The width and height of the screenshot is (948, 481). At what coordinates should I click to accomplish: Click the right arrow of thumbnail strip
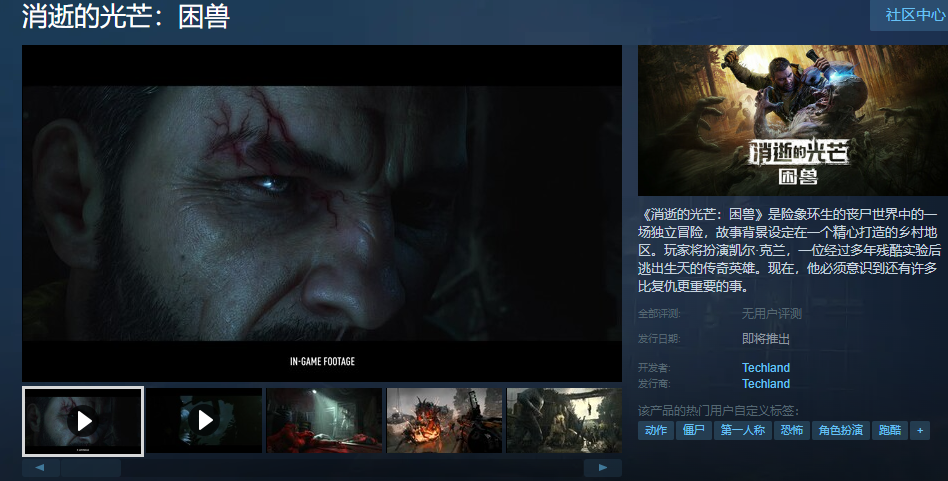tap(603, 468)
